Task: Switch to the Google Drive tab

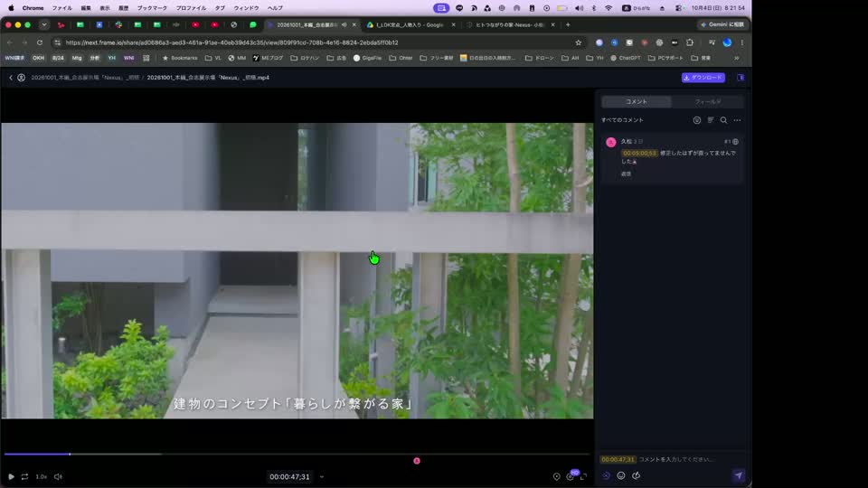Action: [410, 25]
